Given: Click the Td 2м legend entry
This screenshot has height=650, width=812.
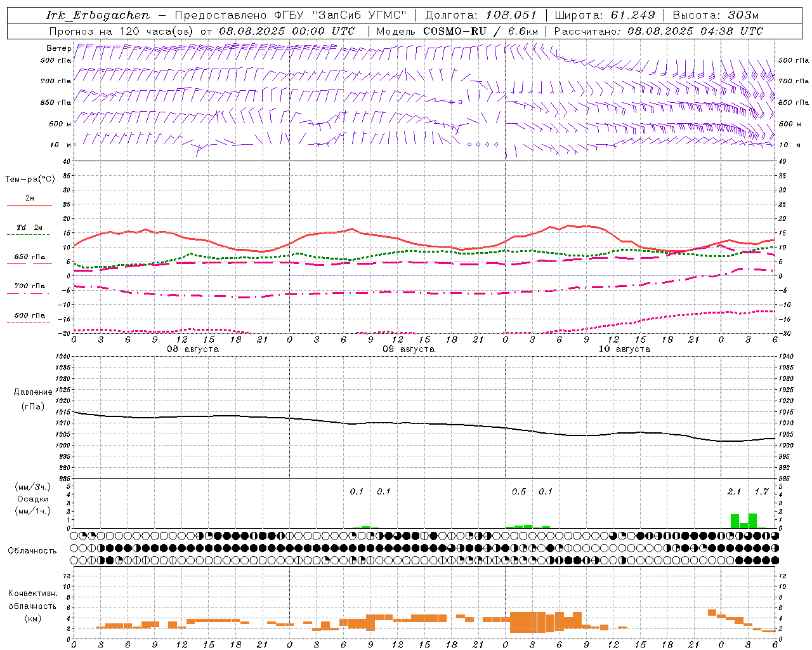Looking at the screenshot, I should pos(29,227).
